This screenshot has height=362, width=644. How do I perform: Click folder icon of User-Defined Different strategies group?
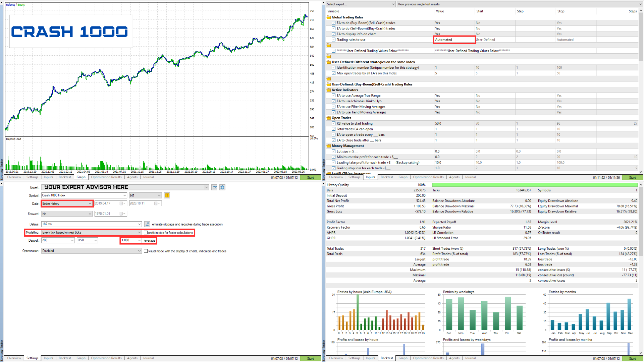click(329, 62)
